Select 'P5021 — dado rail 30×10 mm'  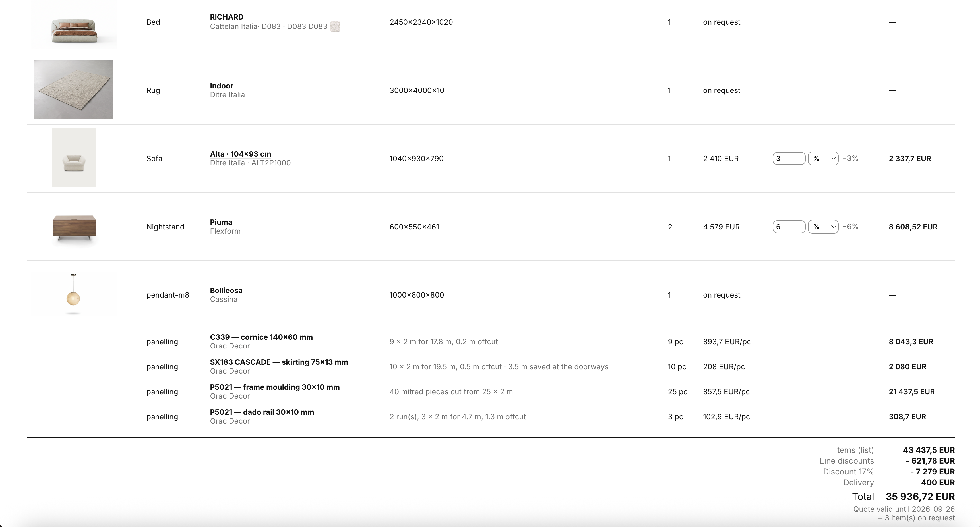[x=262, y=412]
